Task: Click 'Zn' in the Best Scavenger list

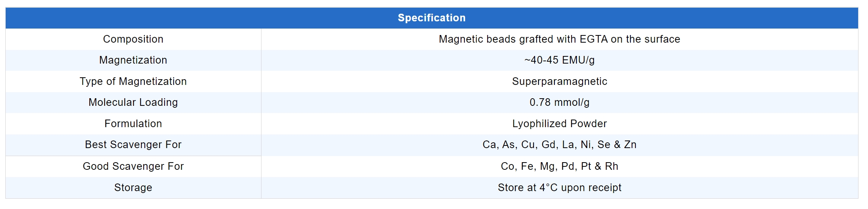Action: click(x=630, y=145)
